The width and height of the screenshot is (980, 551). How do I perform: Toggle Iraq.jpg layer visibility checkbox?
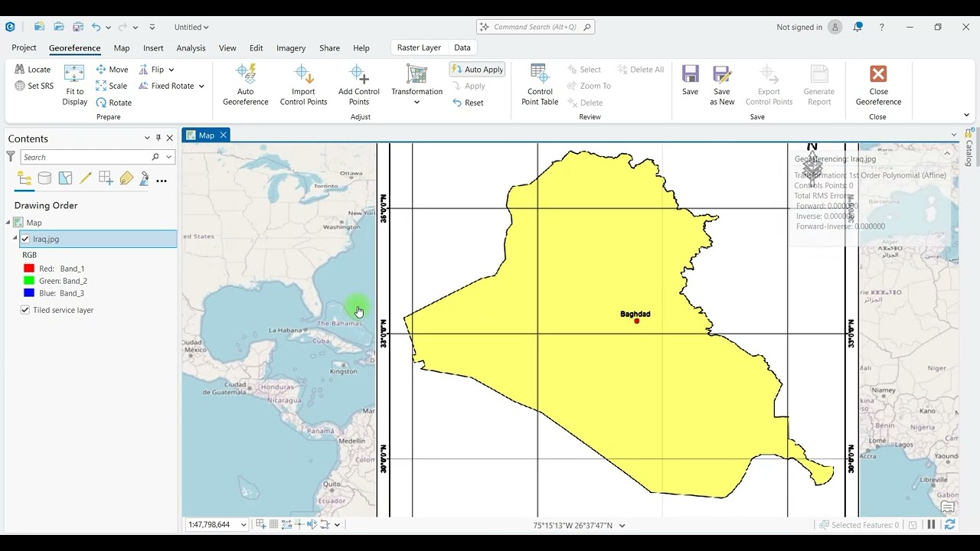(25, 239)
